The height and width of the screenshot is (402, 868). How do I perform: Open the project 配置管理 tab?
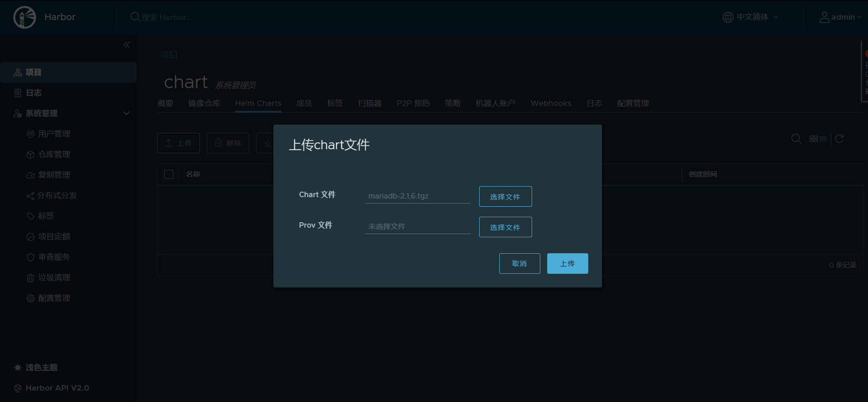633,103
